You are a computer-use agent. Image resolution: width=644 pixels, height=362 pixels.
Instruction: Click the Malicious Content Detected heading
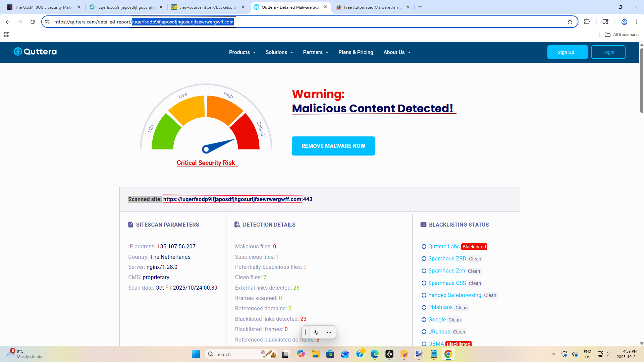[x=373, y=109]
